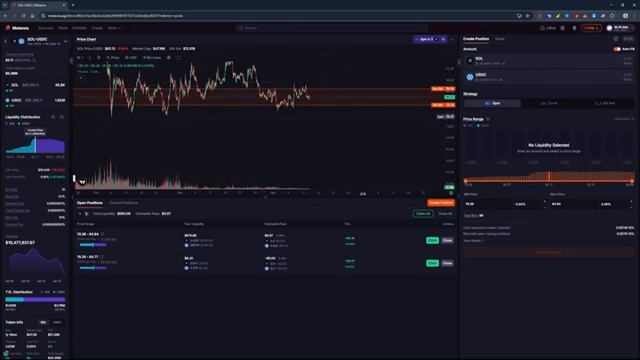Switch to Closed Positions tab
The width and height of the screenshot is (640, 360).
124,203
